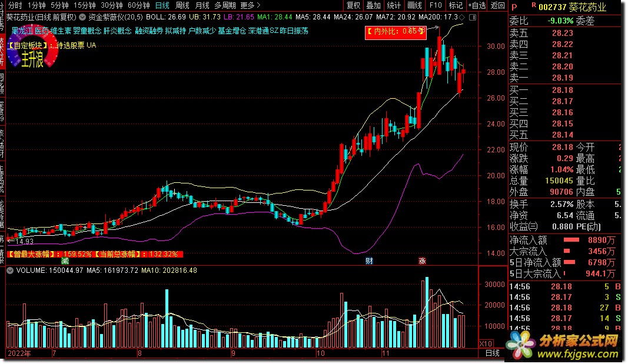
Task: Click the 2022年 date axis label
Action: tap(19, 353)
